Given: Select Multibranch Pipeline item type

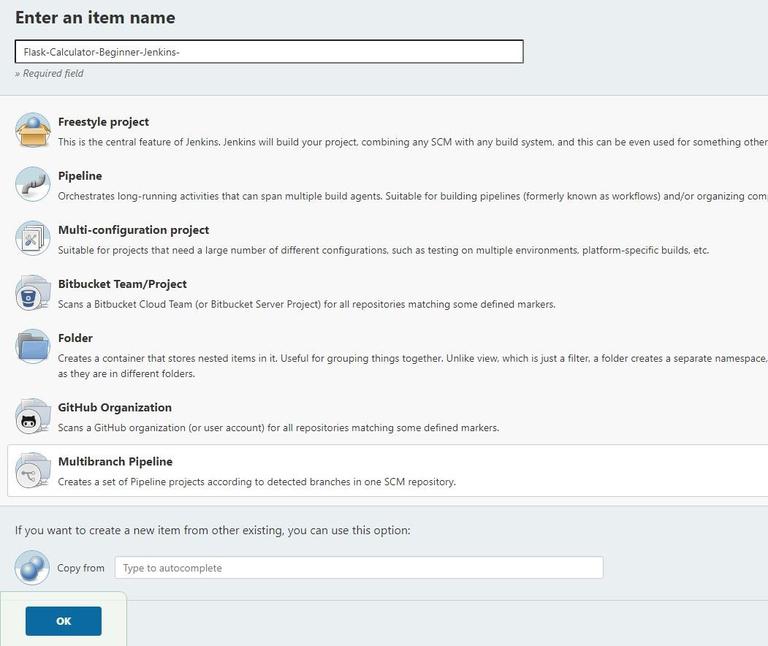Looking at the screenshot, I should [115, 462].
